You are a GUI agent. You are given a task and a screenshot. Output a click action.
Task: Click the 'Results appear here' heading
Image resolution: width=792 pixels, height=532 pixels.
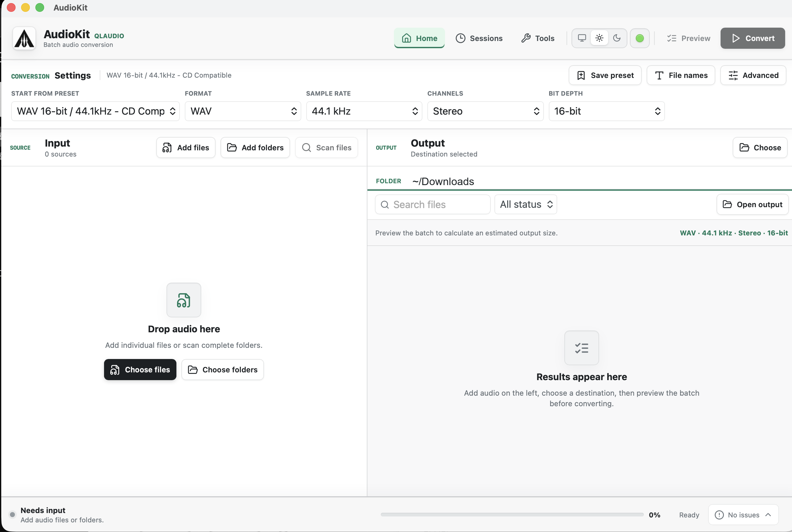pyautogui.click(x=581, y=377)
